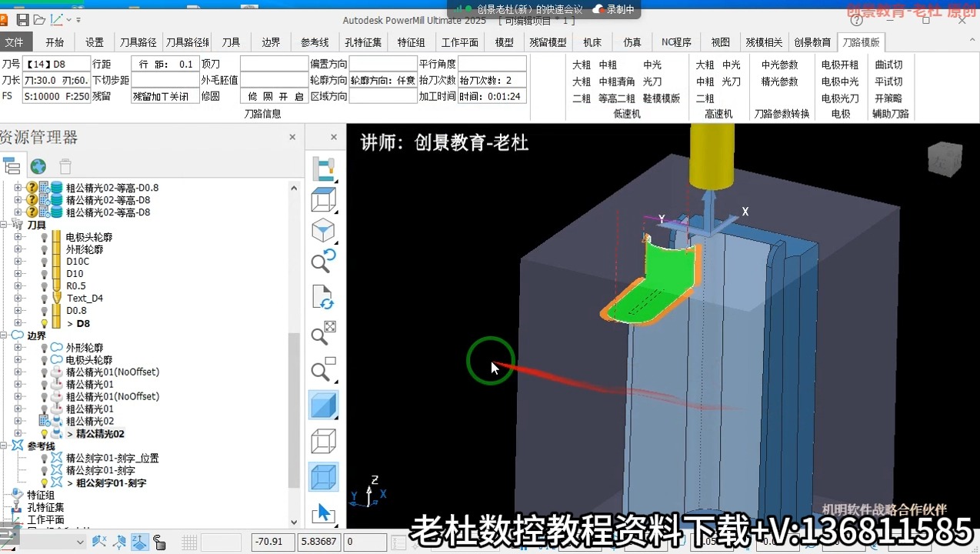Click the explorer scrollbar down arrow
980x554 pixels.
pos(294,522)
